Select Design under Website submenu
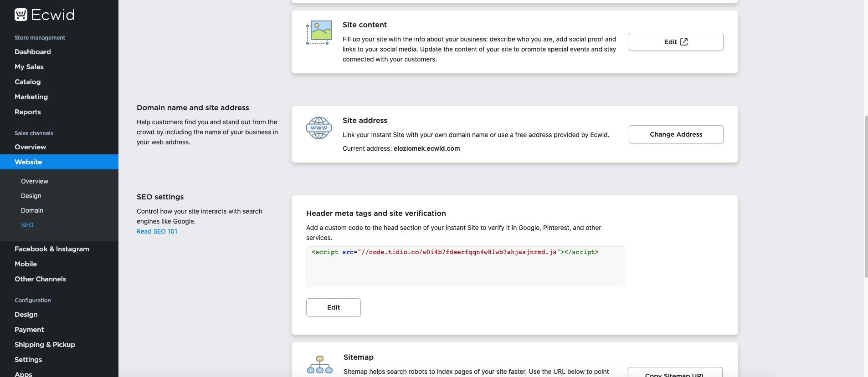The image size is (868, 377). (31, 196)
